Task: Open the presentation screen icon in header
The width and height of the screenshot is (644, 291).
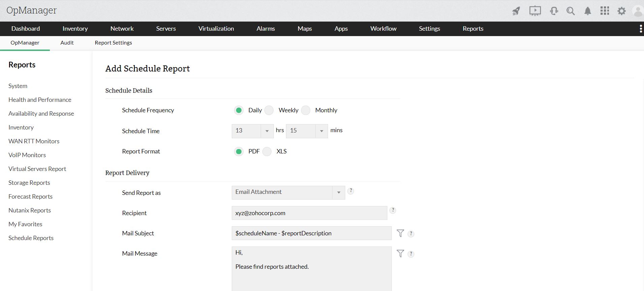Action: (x=535, y=11)
